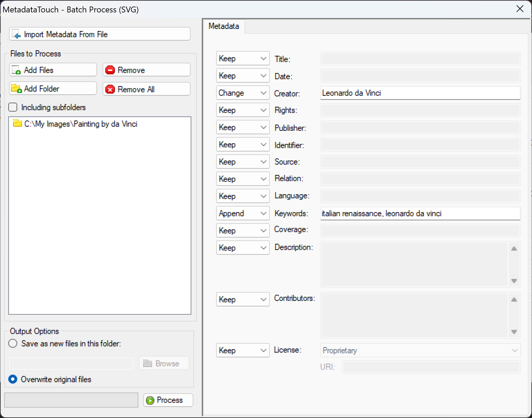Select Save as new files in this folder
Viewport: 532px width, 418px height.
point(13,343)
